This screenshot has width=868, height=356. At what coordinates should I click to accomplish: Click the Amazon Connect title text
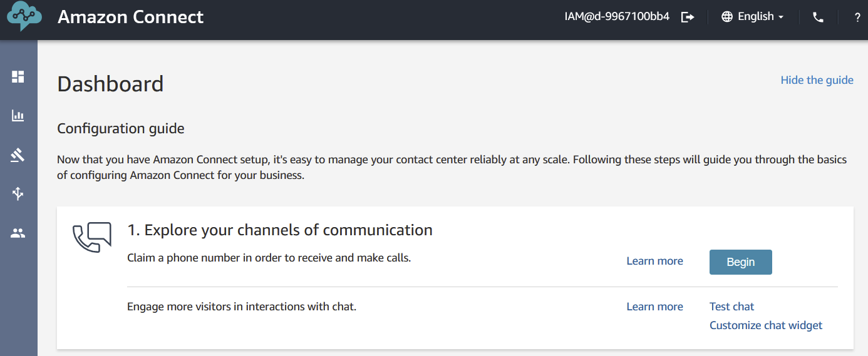(130, 17)
